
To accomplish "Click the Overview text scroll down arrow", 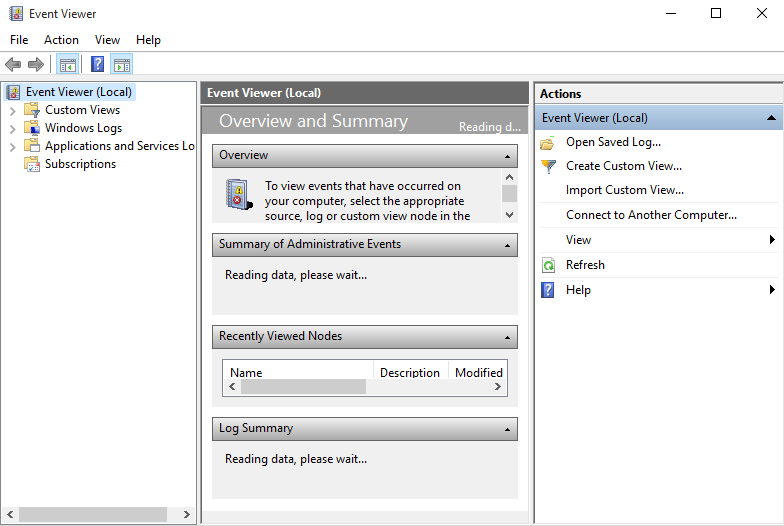I will [510, 215].
